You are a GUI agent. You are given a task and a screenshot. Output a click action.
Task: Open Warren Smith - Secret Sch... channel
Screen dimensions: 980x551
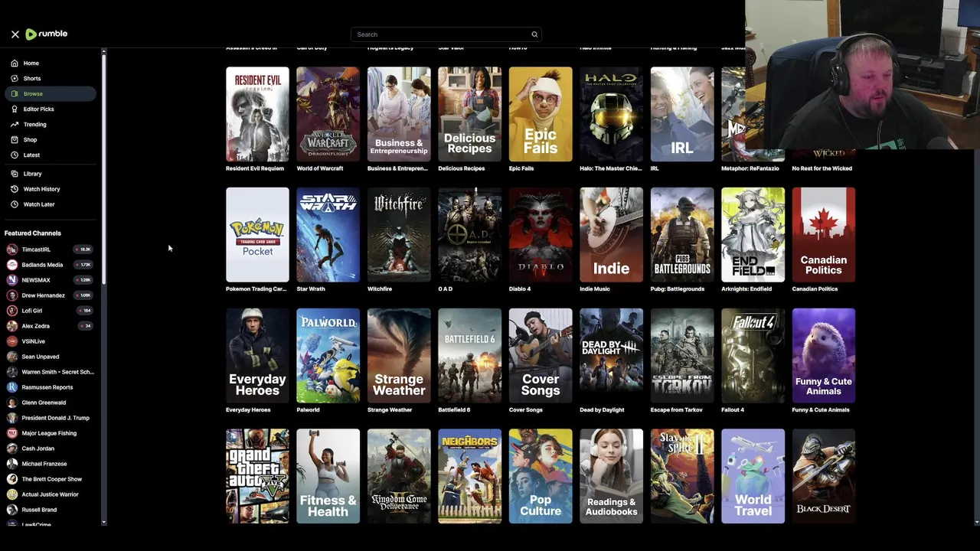[51, 372]
